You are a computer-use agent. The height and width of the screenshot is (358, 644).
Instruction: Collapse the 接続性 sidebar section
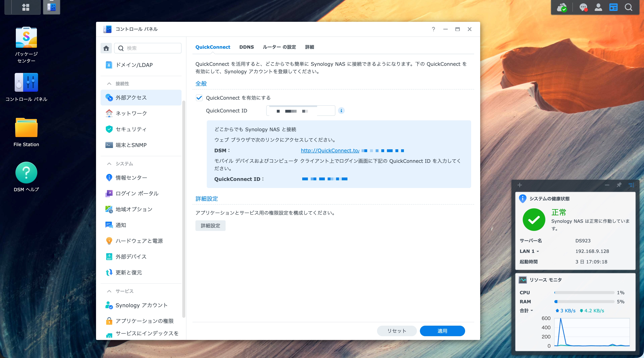(109, 84)
